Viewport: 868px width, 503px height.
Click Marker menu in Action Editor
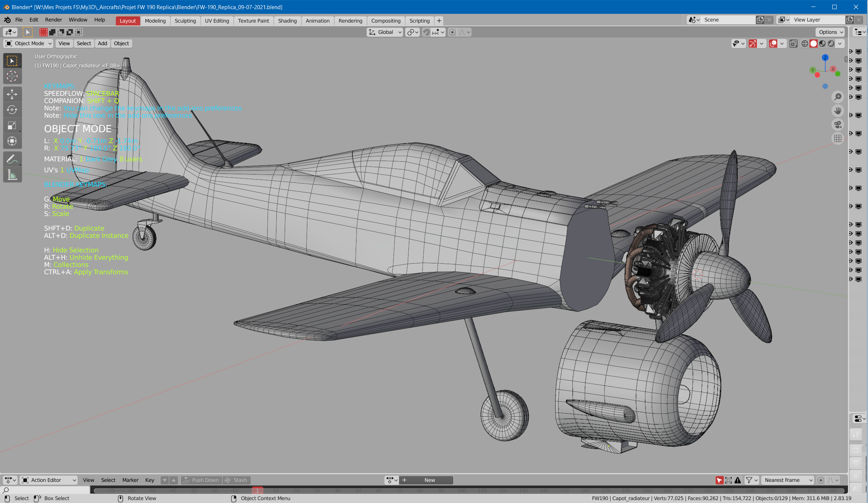pos(130,480)
